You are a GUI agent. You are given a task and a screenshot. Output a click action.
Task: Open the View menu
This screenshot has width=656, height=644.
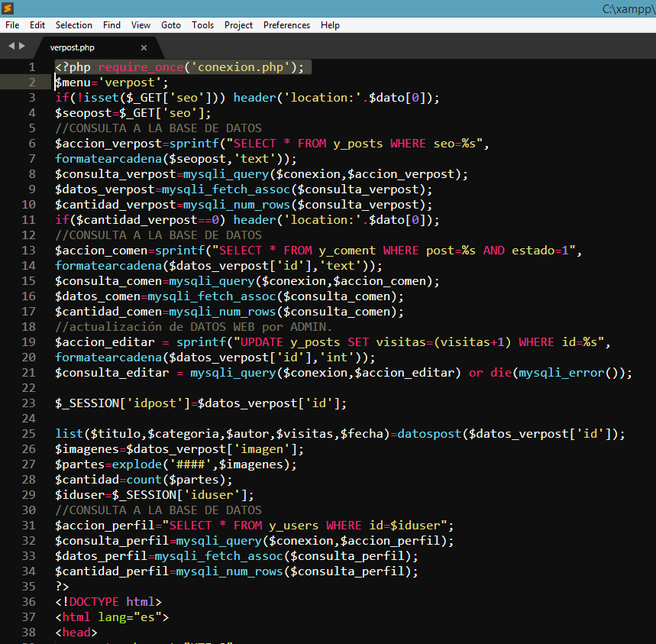(141, 25)
